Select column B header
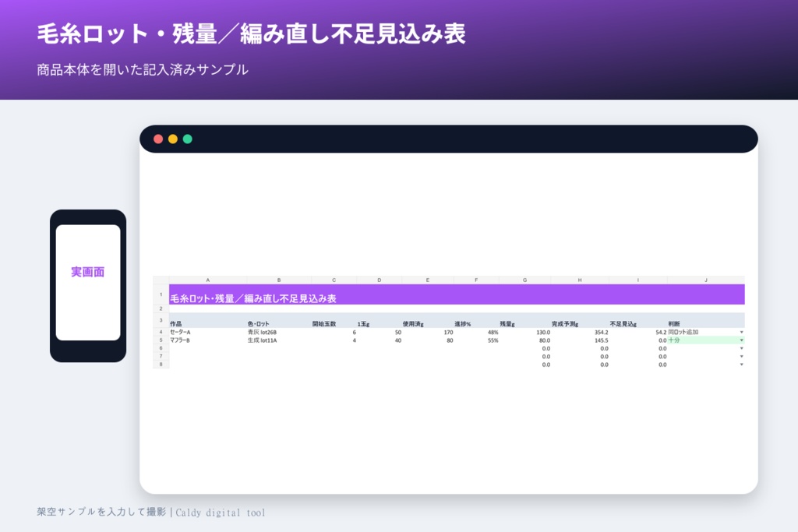 point(279,280)
